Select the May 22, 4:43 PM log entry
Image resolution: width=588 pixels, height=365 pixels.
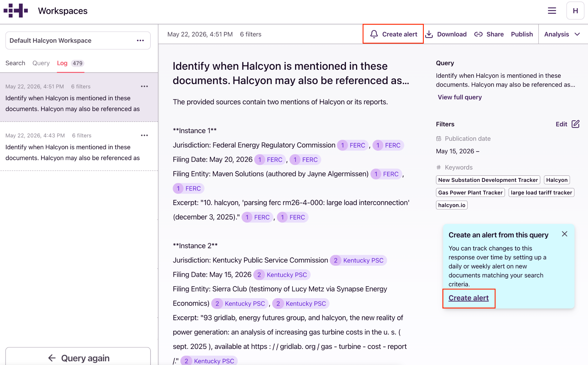[79, 146]
